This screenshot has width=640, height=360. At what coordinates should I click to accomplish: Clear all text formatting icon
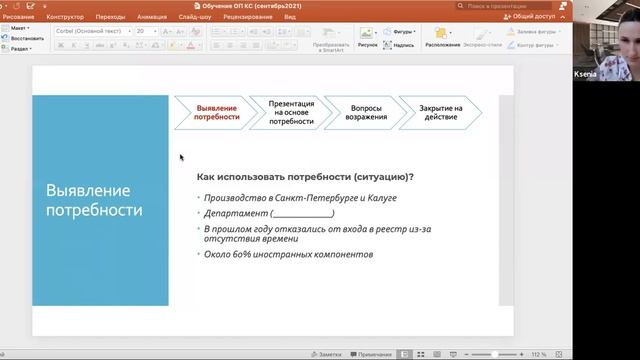click(x=196, y=31)
